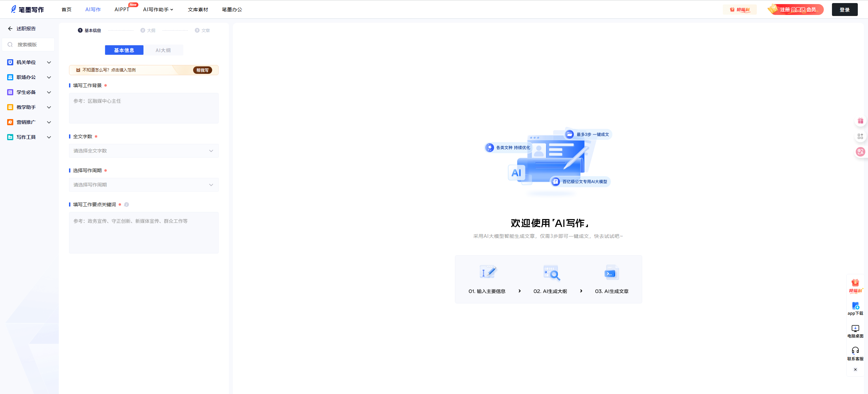Image resolution: width=868 pixels, height=394 pixels.
Task: Click the 帮我写 button
Action: pos(203,70)
